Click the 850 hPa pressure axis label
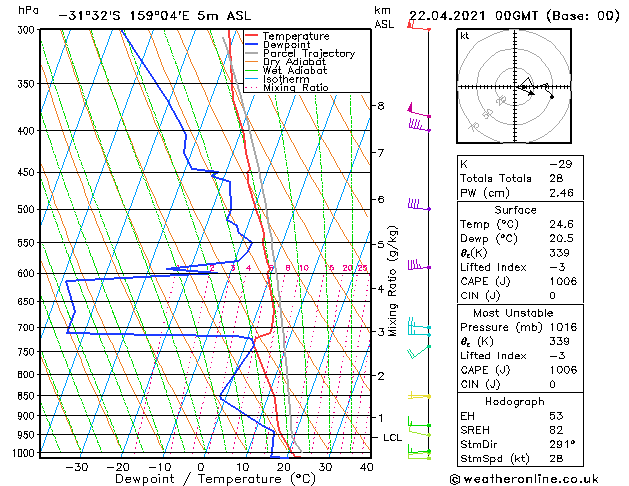This screenshot has width=629, height=486. (x=28, y=396)
